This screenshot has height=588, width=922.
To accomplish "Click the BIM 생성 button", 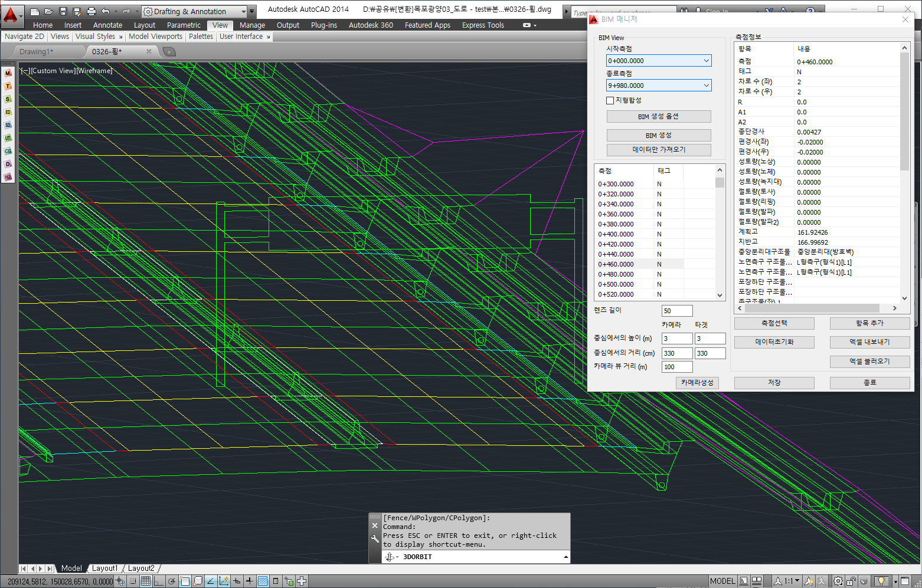I will (658, 135).
